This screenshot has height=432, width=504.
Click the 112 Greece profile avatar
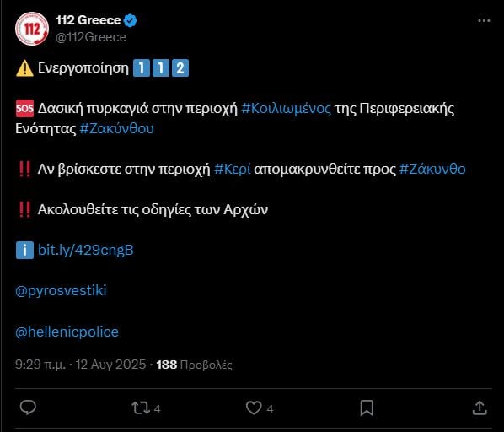(32, 29)
